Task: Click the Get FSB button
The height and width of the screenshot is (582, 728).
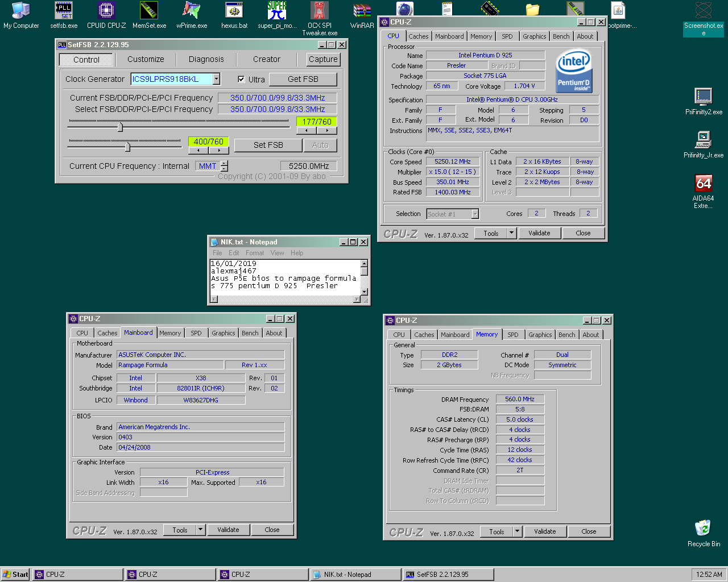Action: click(x=303, y=79)
